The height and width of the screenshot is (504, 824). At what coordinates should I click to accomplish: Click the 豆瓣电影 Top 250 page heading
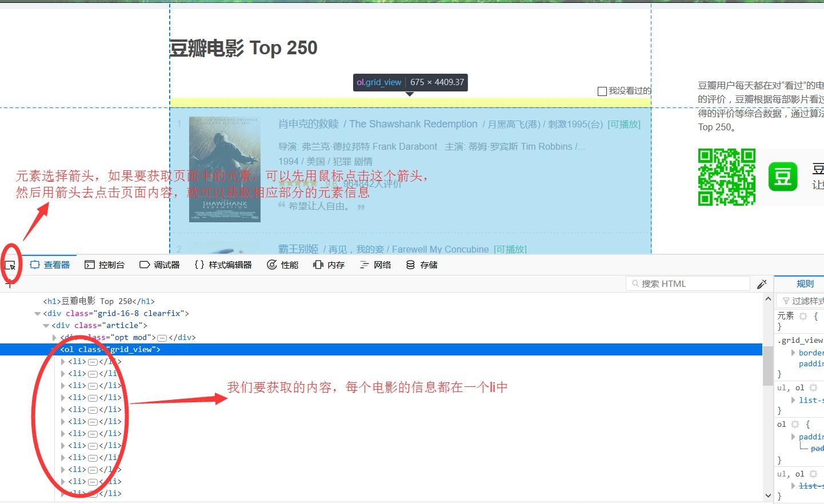243,48
